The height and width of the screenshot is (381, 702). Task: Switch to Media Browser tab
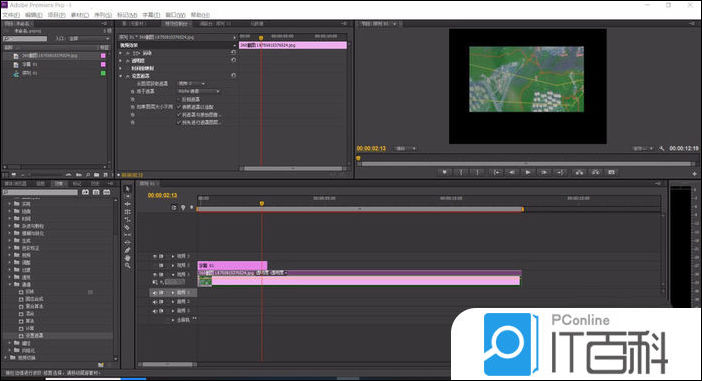pos(15,184)
